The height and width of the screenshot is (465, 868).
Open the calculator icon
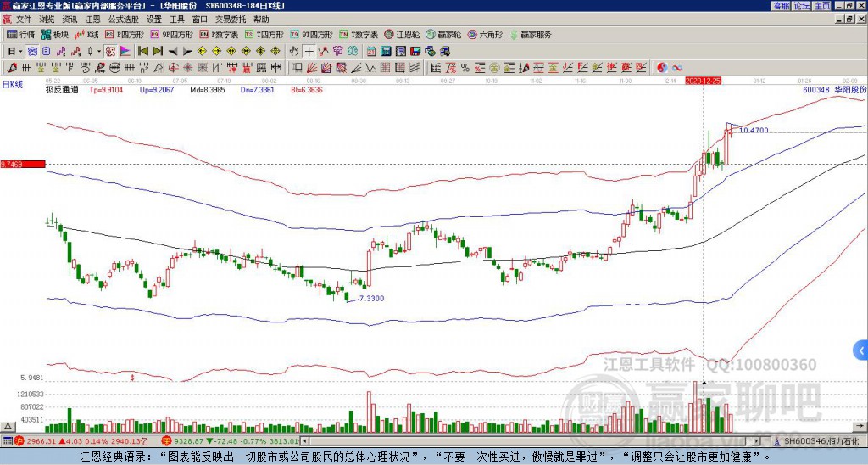click(x=387, y=52)
